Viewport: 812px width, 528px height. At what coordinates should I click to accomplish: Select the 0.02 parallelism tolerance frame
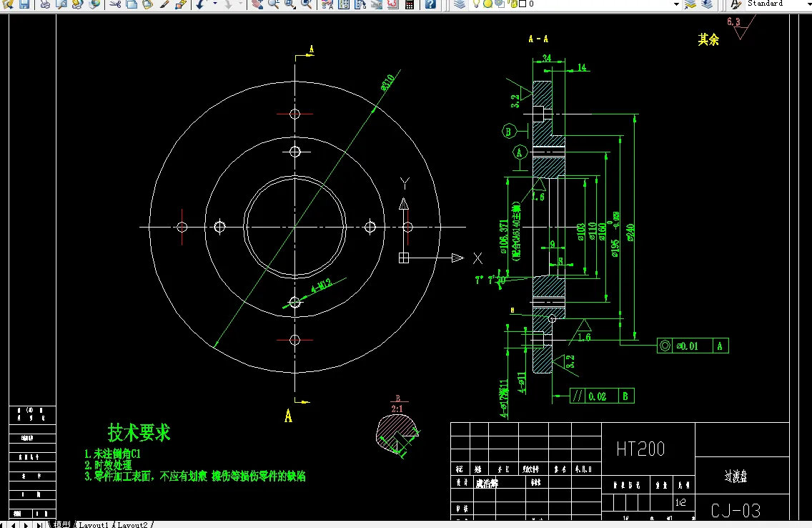pos(602,396)
